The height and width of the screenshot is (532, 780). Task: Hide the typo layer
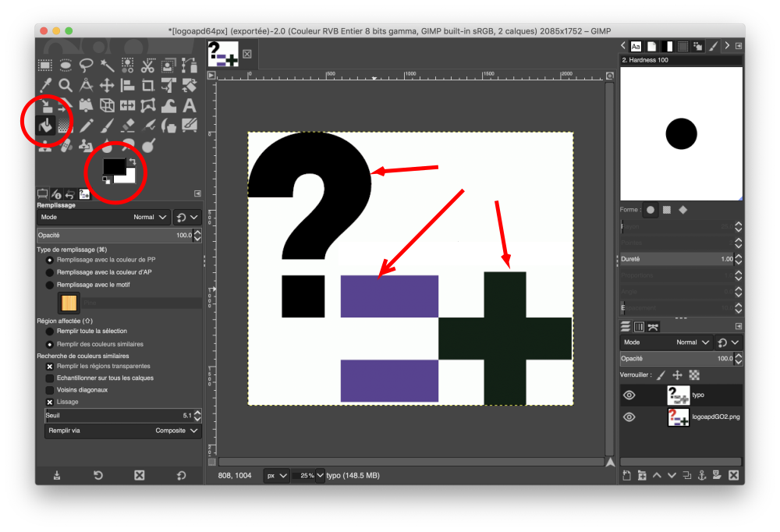[x=629, y=395]
